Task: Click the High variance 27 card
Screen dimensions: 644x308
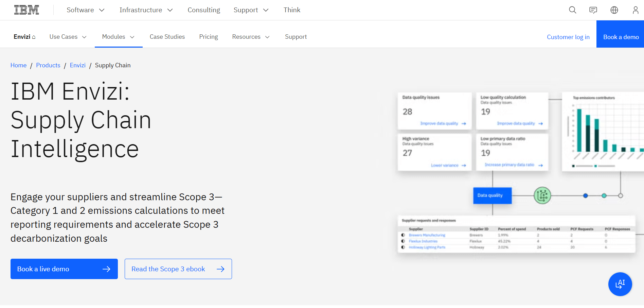Action: pos(435,152)
